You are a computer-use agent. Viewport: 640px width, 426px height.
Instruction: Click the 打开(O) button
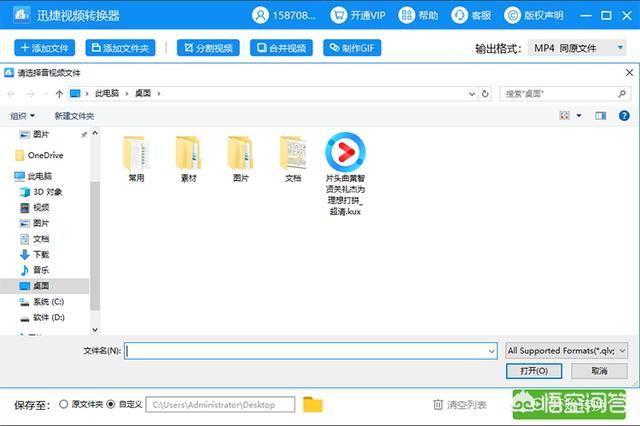pos(534,371)
